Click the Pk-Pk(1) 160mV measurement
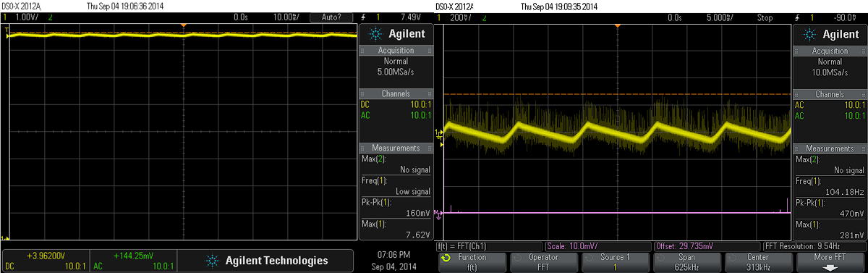Image resolution: width=868 pixels, height=273 pixels. coord(396,208)
